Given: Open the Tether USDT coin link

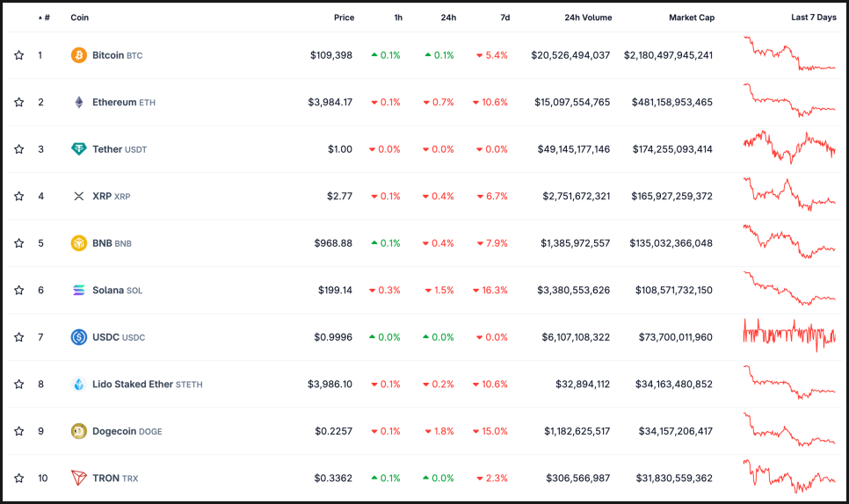Looking at the screenshot, I should (x=120, y=149).
